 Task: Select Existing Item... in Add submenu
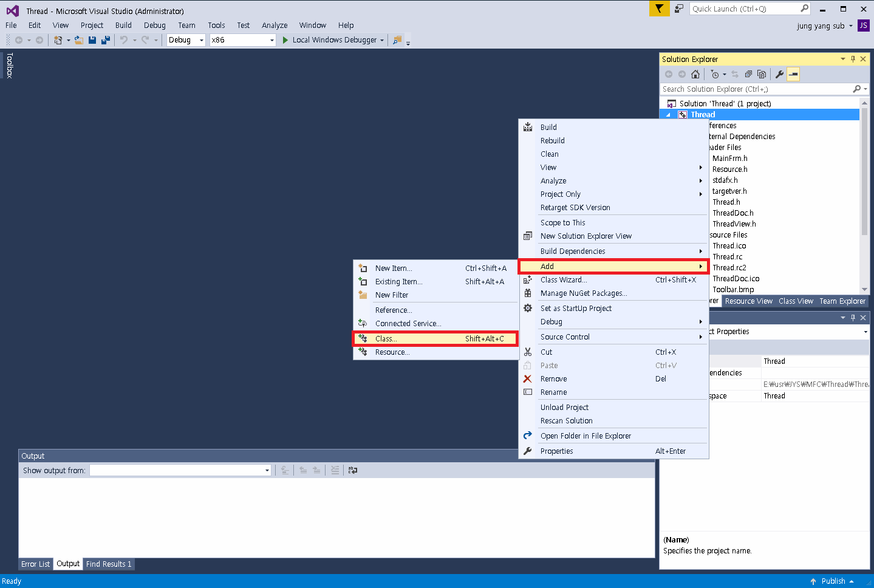click(435, 282)
